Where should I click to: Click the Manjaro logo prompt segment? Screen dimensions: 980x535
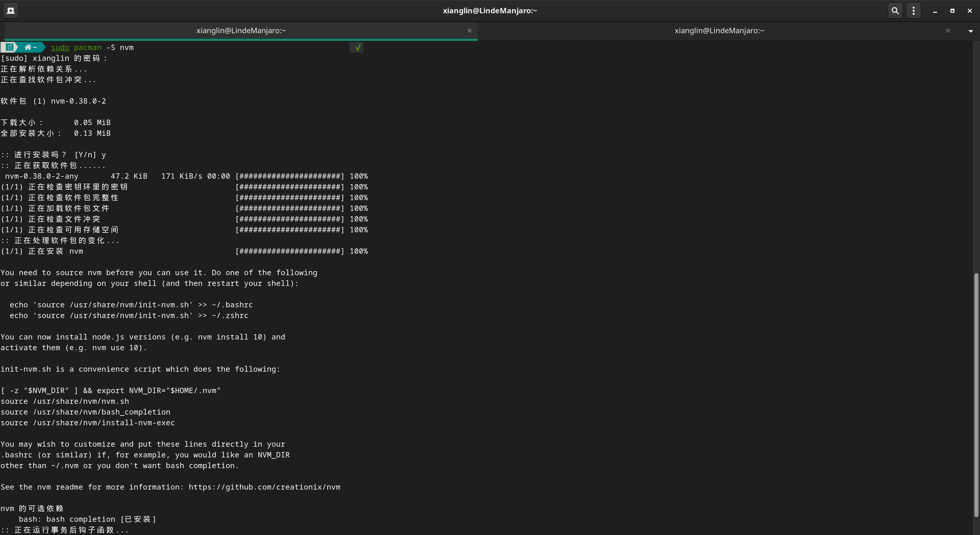(x=9, y=47)
